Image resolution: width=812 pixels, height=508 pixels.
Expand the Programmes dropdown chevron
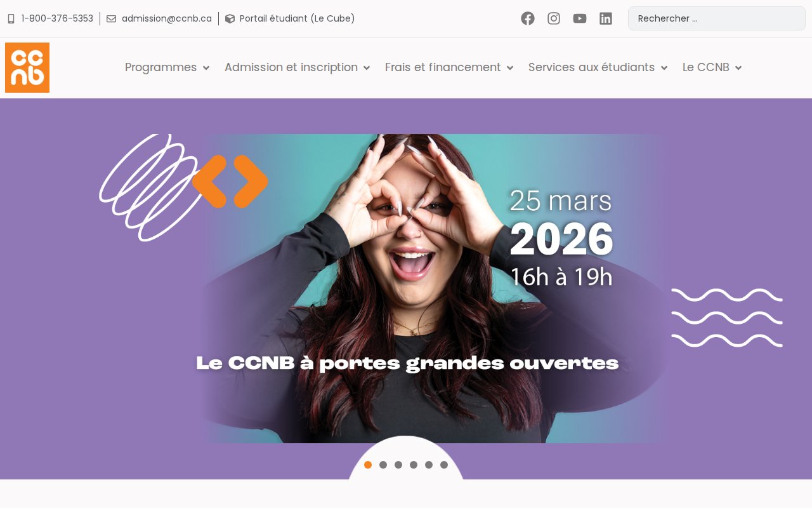coord(206,68)
